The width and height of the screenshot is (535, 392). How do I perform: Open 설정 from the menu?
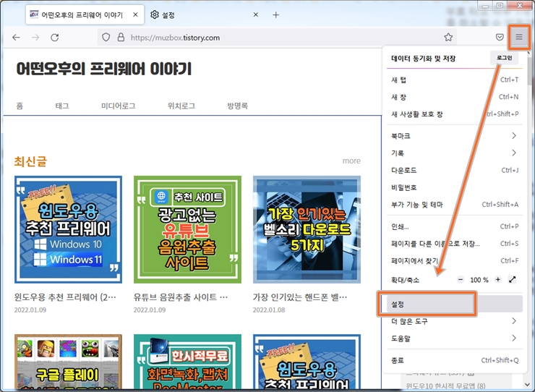pyautogui.click(x=455, y=304)
